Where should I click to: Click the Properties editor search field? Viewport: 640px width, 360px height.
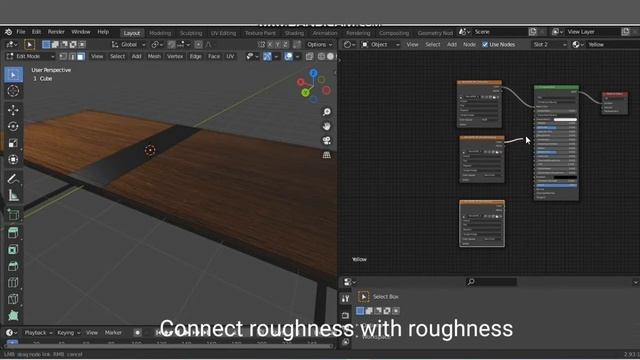click(491, 282)
